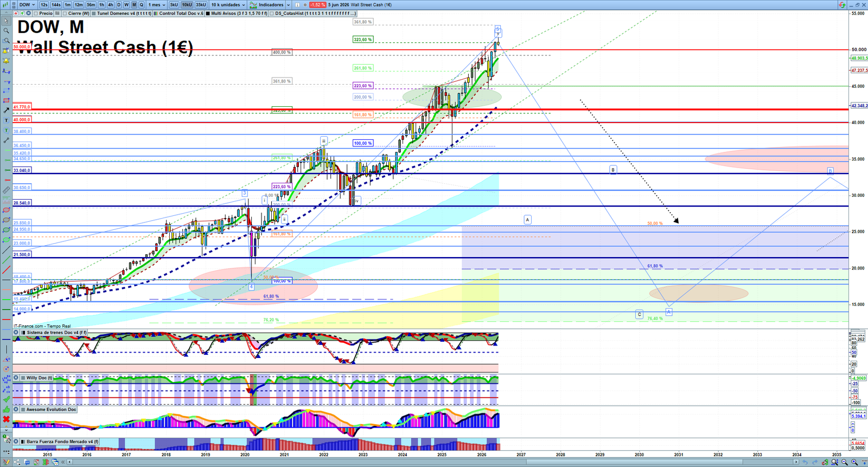Viewport: 868px width, 467px height.
Task: Select the yellow alert bell tool
Action: (6, 61)
